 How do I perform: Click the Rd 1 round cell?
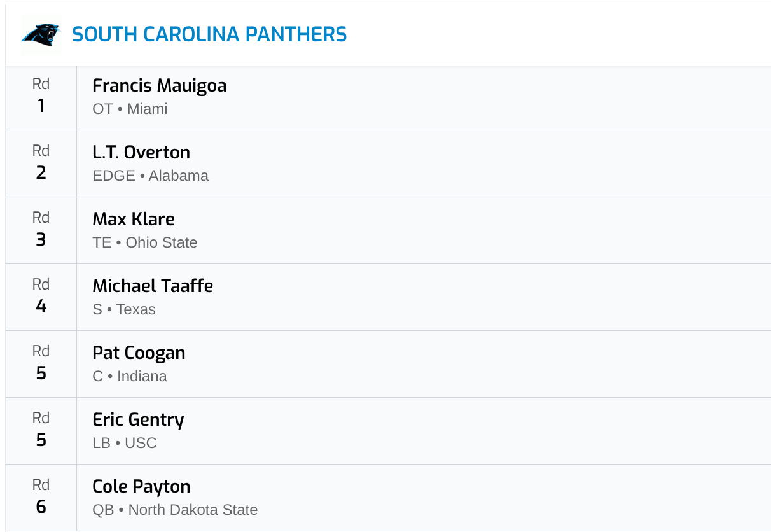41,96
